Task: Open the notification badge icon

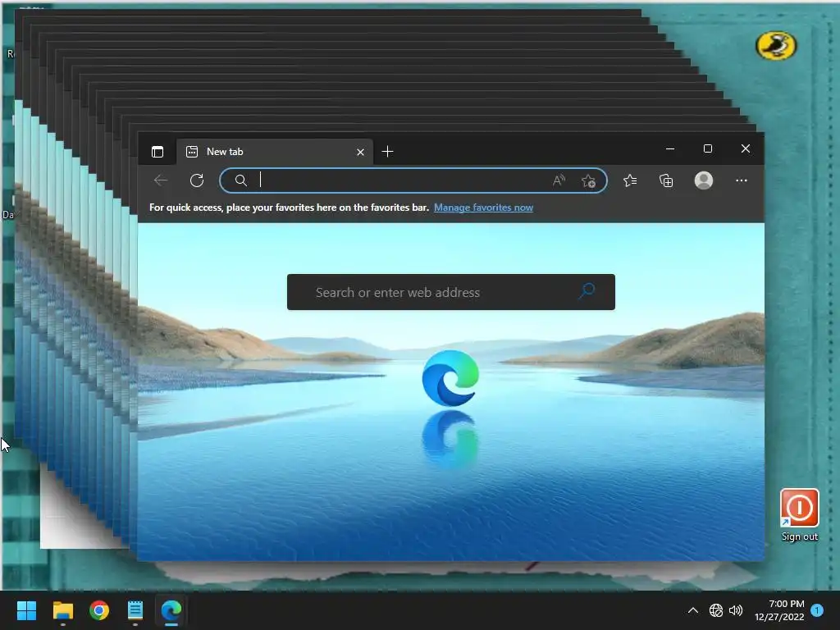Action: coord(817,610)
